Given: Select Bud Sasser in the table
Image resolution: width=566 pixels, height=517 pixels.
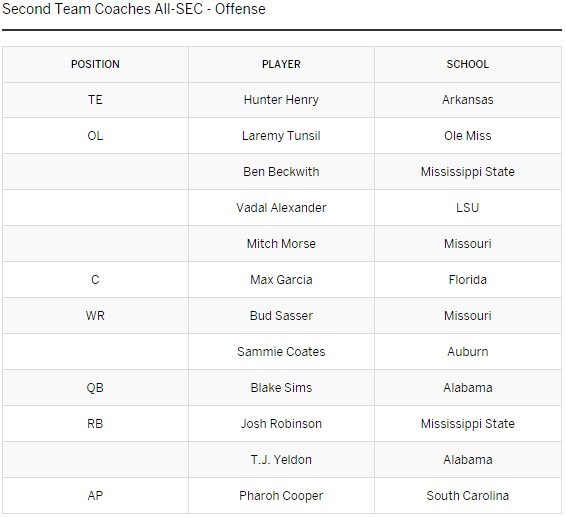Looking at the screenshot, I should 281,316.
